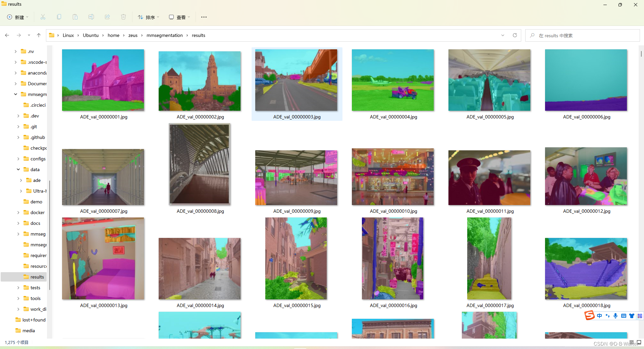This screenshot has height=349, width=644.
Task: Select the checkpoints folder in tree
Action: 35,148
